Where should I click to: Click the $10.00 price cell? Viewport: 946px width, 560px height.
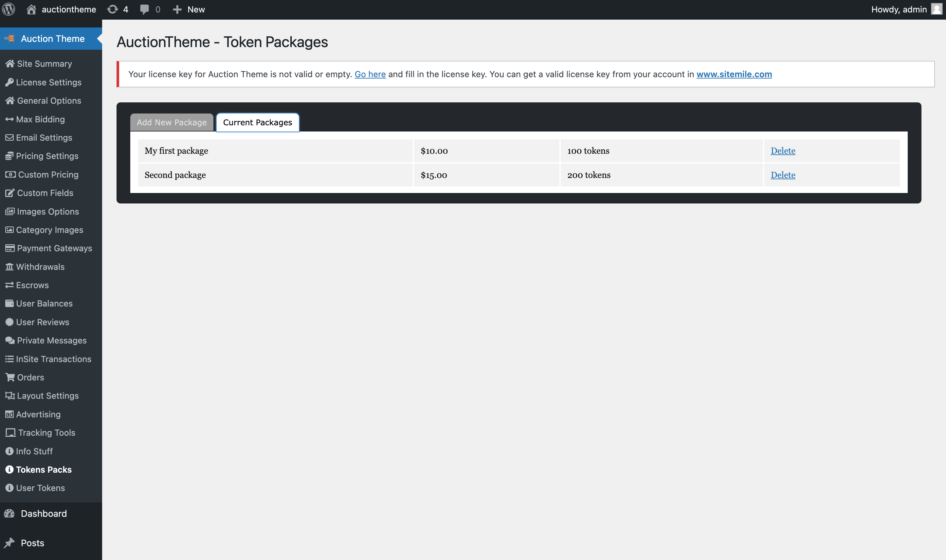[486, 150]
